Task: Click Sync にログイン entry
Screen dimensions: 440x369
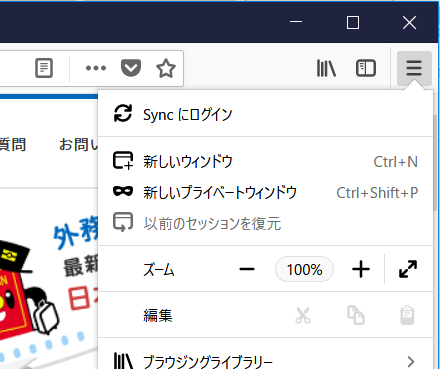Action: pyautogui.click(x=265, y=114)
